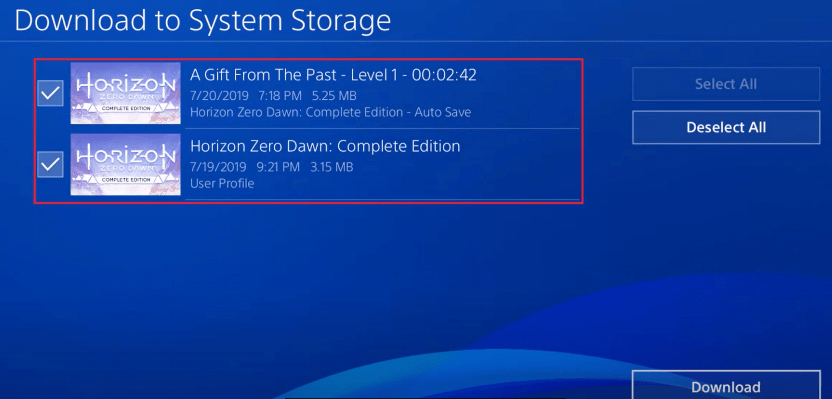Start the Download button

pyautogui.click(x=726, y=386)
